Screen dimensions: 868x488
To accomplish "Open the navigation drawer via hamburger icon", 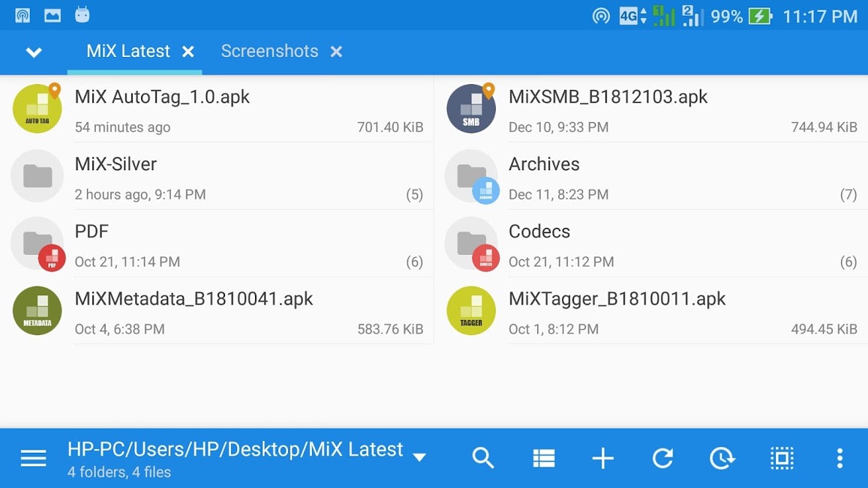I will [33, 457].
